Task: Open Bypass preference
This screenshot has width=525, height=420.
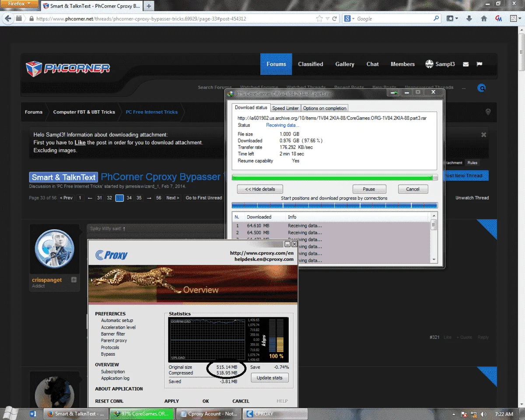Action: 108,354
